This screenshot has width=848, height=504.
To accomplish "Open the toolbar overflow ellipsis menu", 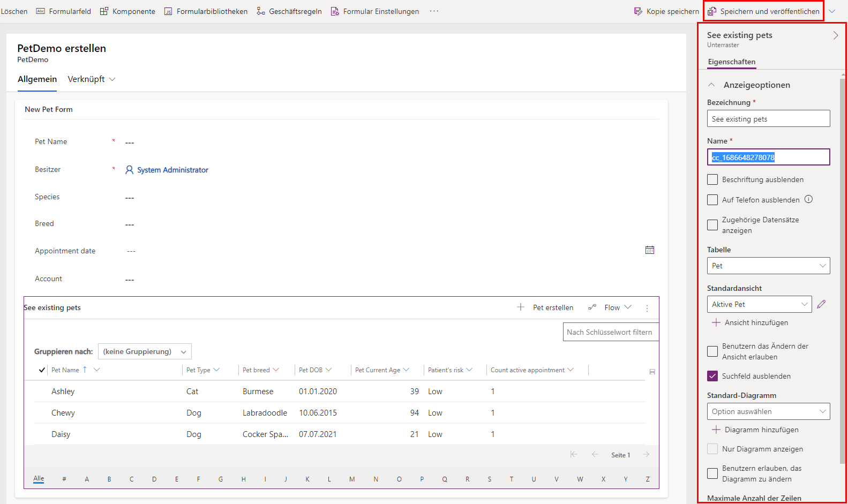I will [434, 11].
